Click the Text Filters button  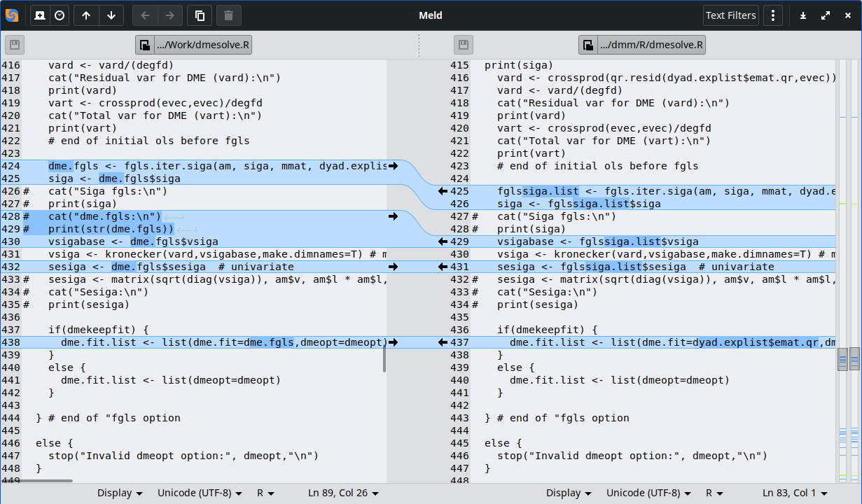point(730,15)
